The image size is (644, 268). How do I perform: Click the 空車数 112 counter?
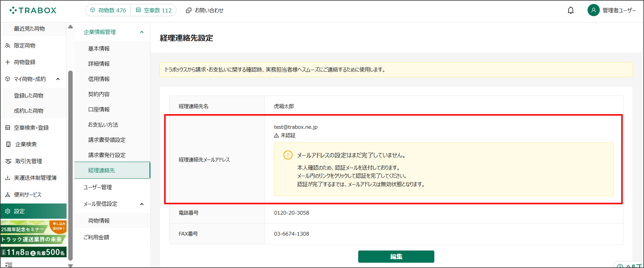(154, 10)
